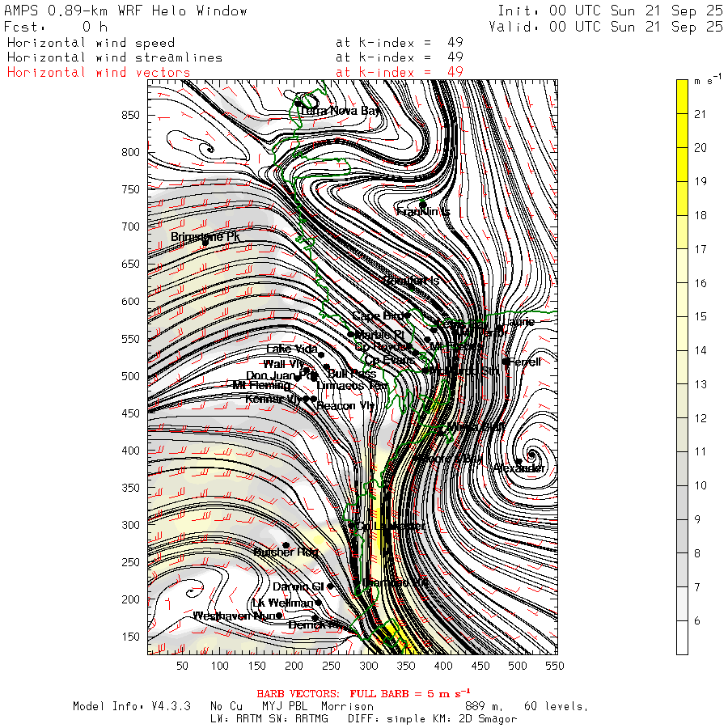This screenshot has width=728, height=728.
Task: Select the "Fcst: 0 h" forecast hour text
Action: pyautogui.click(x=56, y=27)
